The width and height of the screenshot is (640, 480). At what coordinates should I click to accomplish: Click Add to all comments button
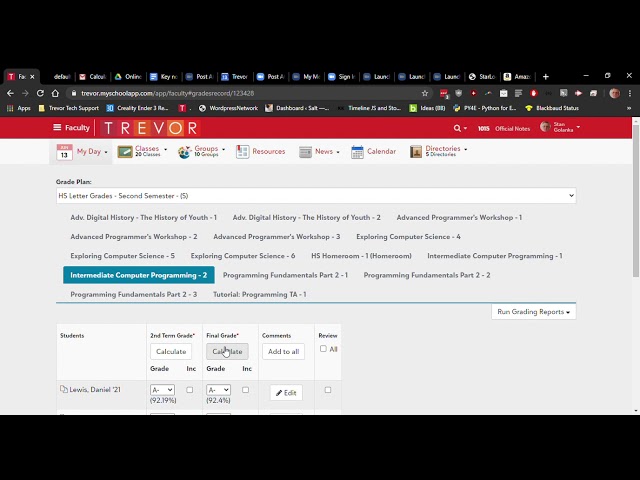283,351
